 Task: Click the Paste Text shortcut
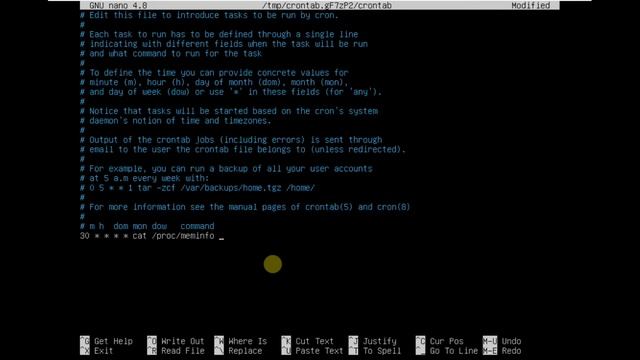(319, 351)
